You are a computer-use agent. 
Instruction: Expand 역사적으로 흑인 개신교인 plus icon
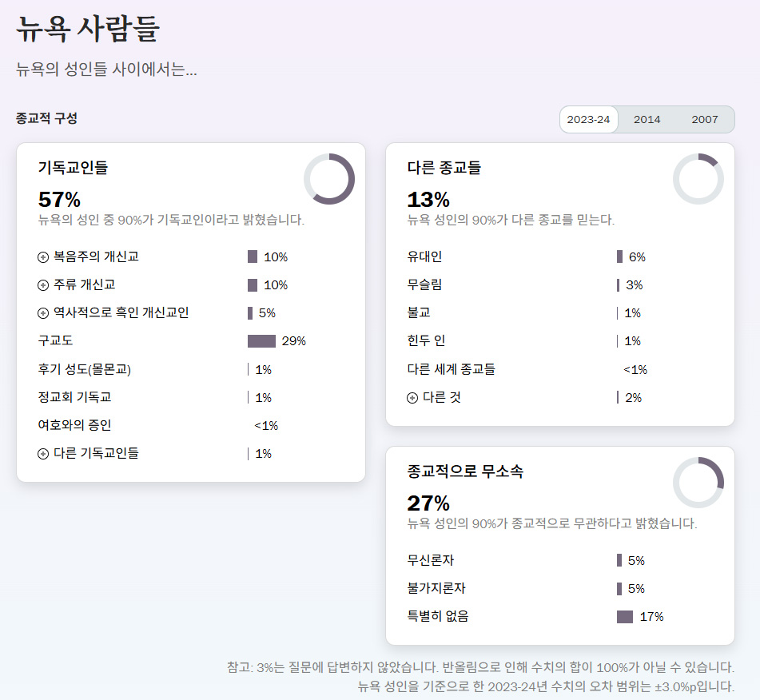click(43, 313)
